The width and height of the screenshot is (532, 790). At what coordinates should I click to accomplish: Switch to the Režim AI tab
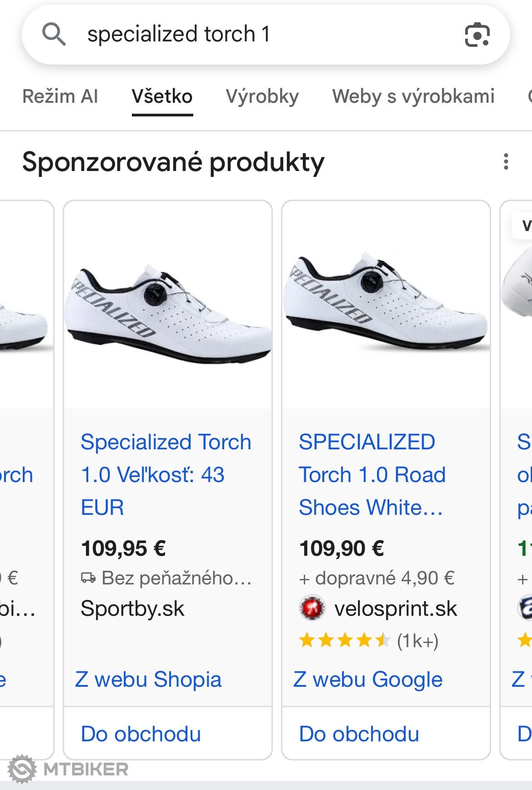pyautogui.click(x=60, y=96)
